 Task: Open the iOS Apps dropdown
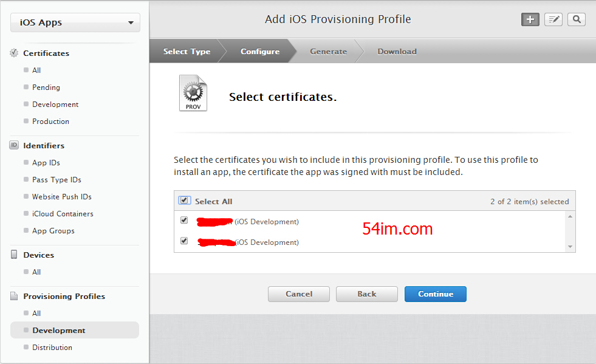coord(75,22)
